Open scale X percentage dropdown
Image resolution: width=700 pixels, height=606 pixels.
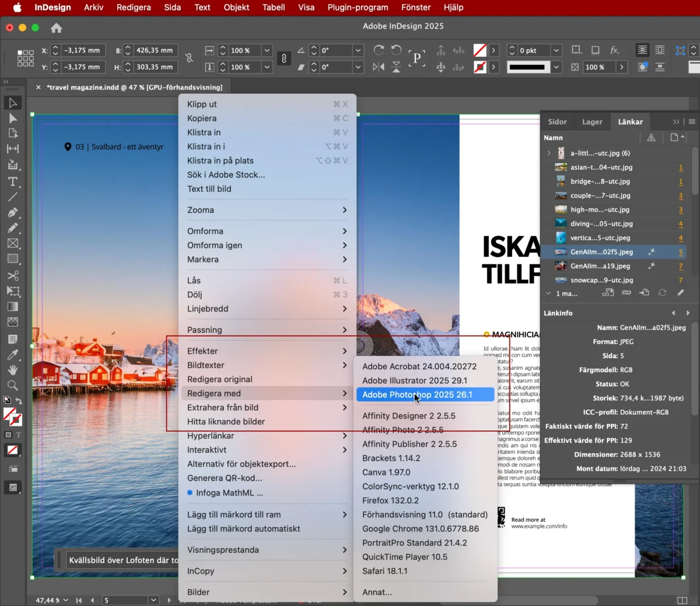pos(267,51)
